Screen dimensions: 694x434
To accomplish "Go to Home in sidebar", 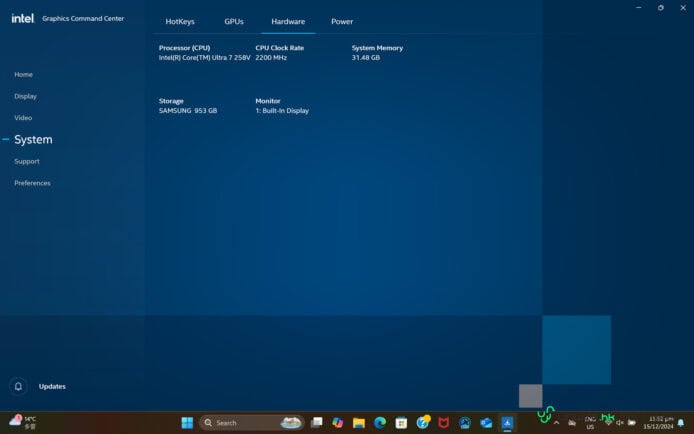I will pos(23,74).
